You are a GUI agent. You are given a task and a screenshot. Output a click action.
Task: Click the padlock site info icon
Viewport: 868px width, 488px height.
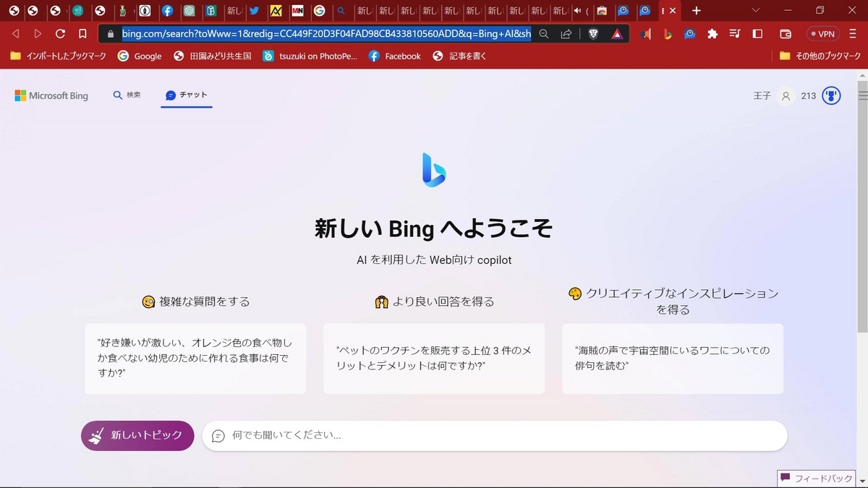pos(110,34)
